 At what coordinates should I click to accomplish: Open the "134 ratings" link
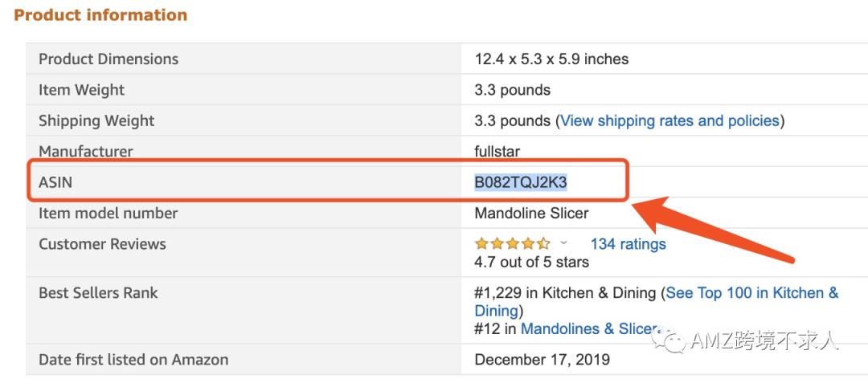(628, 244)
